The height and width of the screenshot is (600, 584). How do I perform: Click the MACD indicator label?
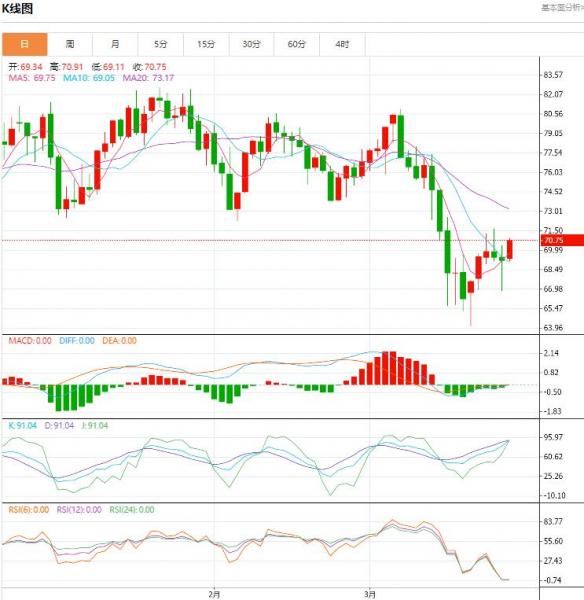[x=30, y=341]
